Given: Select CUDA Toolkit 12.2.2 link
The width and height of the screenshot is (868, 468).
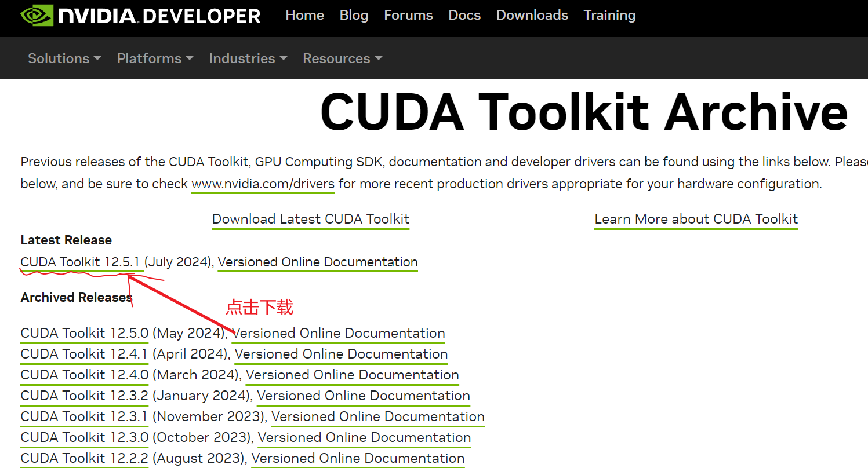Looking at the screenshot, I should [x=85, y=459].
